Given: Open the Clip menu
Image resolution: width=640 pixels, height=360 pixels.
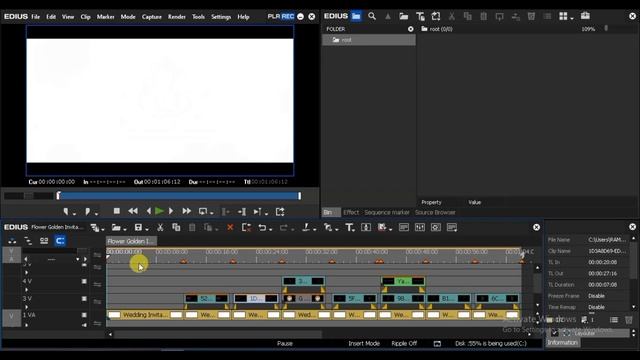Looking at the screenshot, I should [85, 17].
